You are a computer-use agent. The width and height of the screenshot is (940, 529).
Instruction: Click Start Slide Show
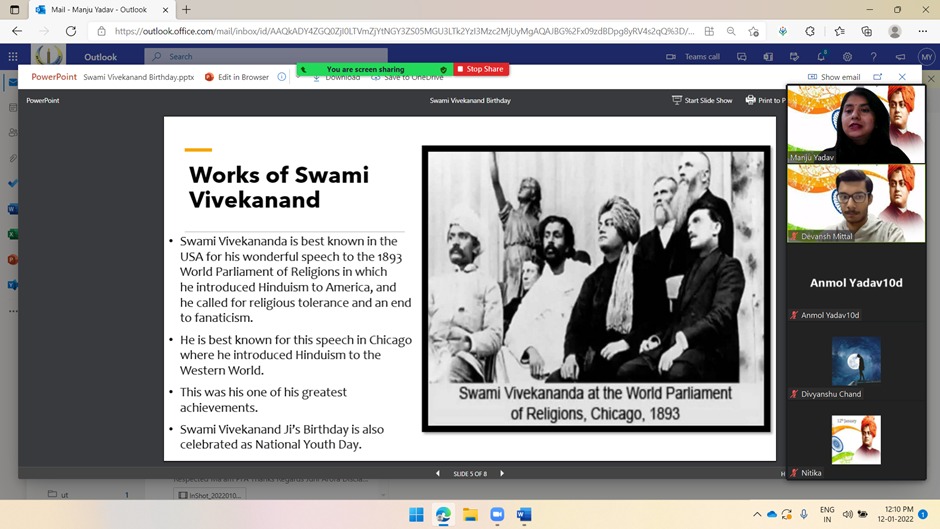click(x=702, y=100)
